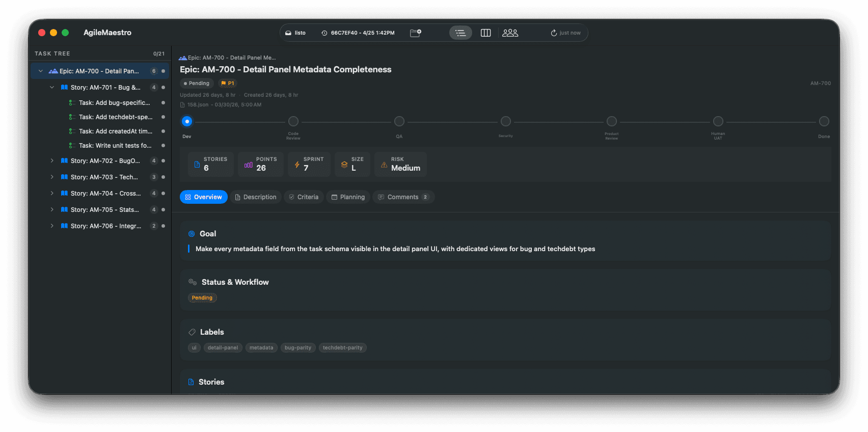Click the Sprint lightning bolt icon
The width and height of the screenshot is (868, 432).
pos(297,165)
